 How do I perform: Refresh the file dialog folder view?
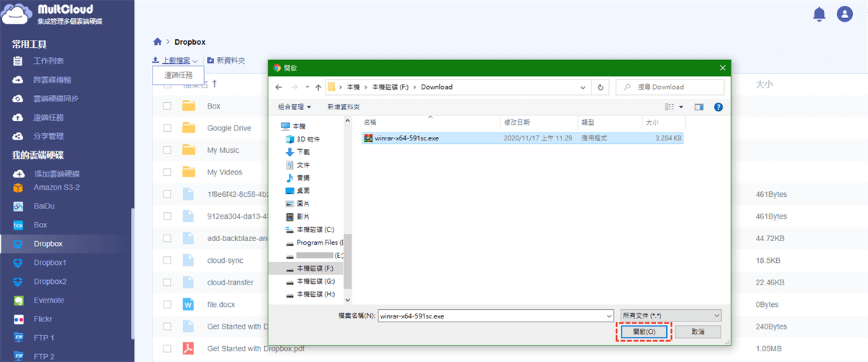click(x=600, y=87)
